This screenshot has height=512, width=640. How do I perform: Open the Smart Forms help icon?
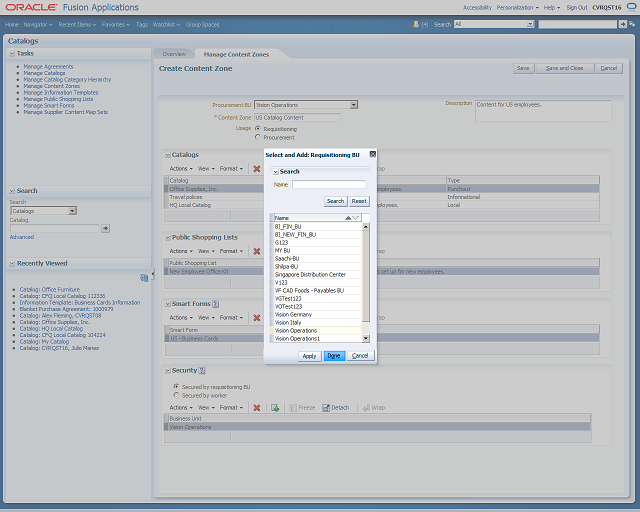(216, 304)
